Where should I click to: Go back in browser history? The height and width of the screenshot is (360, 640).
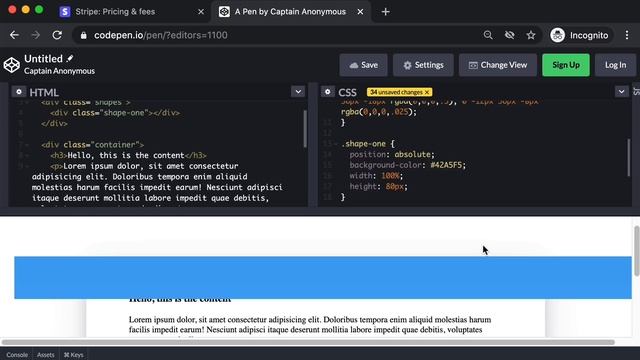coord(14,35)
